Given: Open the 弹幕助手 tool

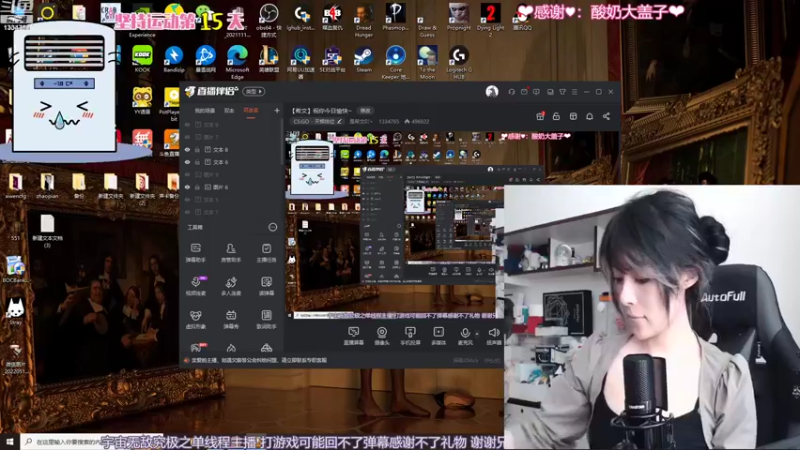Looking at the screenshot, I should pos(195,252).
